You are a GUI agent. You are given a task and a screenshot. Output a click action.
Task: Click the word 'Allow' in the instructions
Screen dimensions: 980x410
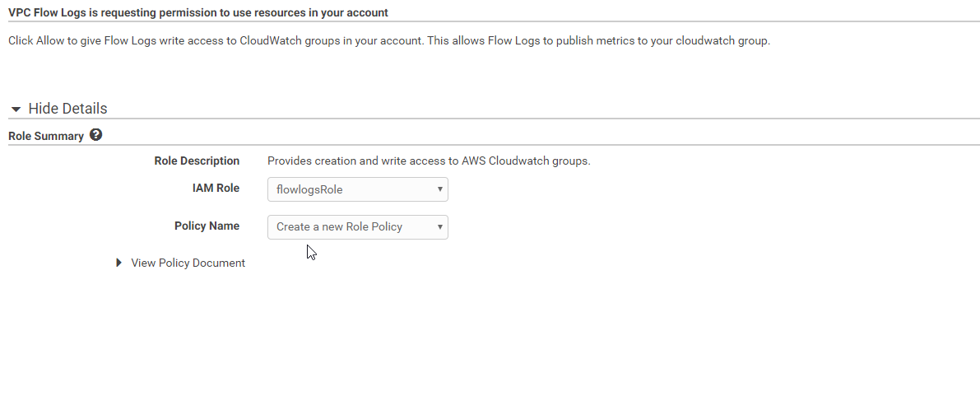coord(50,40)
